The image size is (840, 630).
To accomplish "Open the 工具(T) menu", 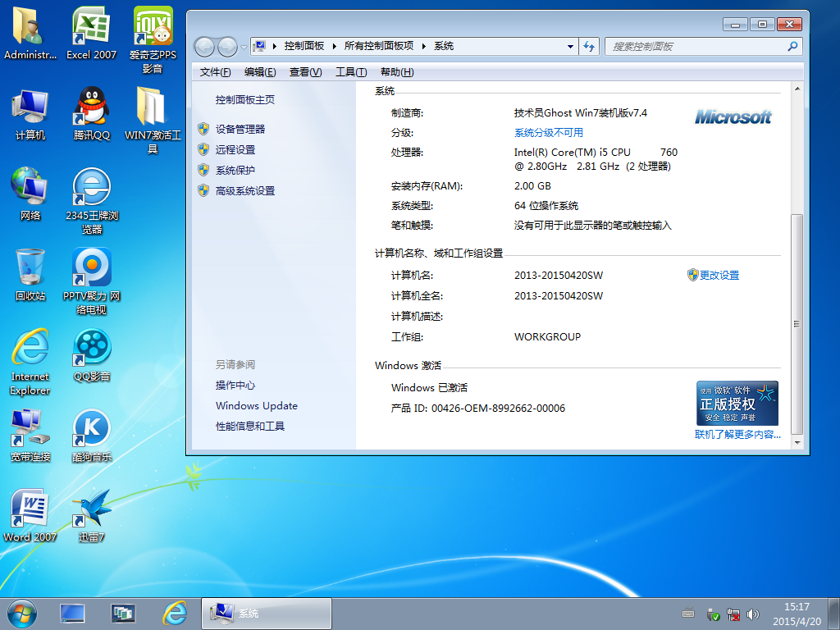I will [x=351, y=72].
